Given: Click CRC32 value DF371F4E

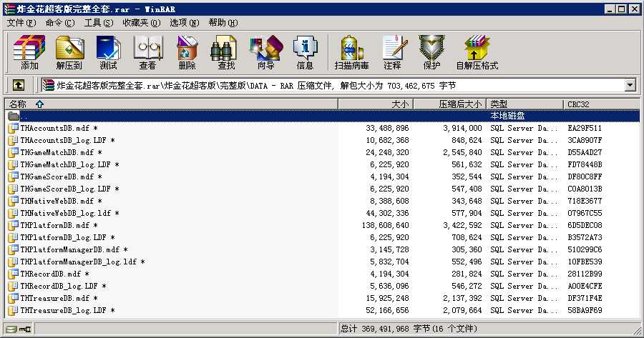Looking at the screenshot, I should [585, 298].
